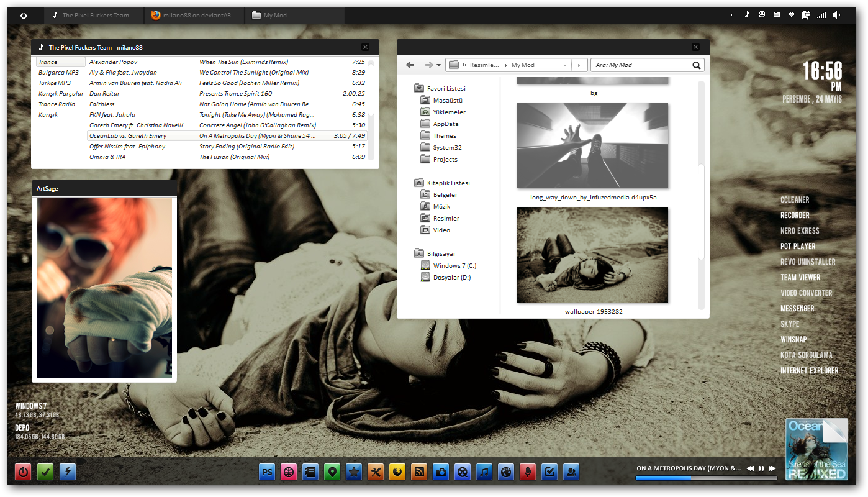Skip to the next track

pos(772,468)
